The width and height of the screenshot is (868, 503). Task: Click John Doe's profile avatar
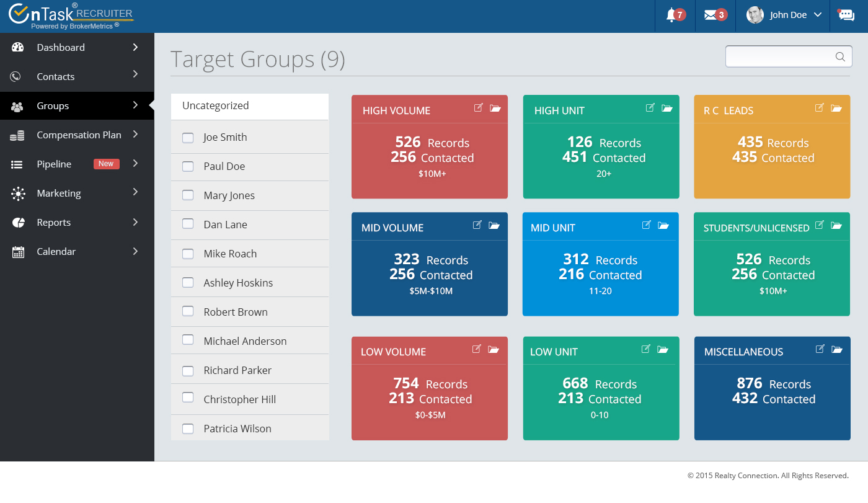[755, 15]
